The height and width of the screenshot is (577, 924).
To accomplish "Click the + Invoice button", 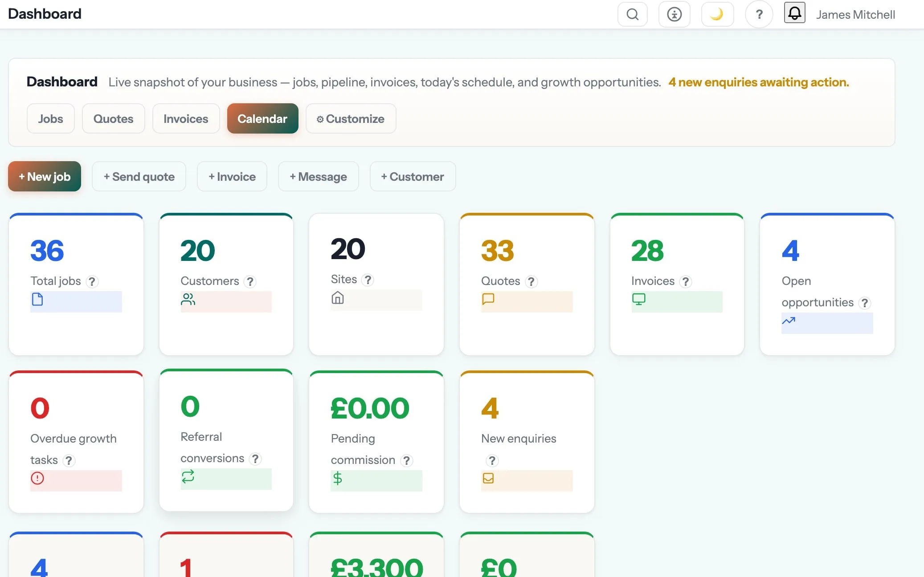I will (x=232, y=176).
